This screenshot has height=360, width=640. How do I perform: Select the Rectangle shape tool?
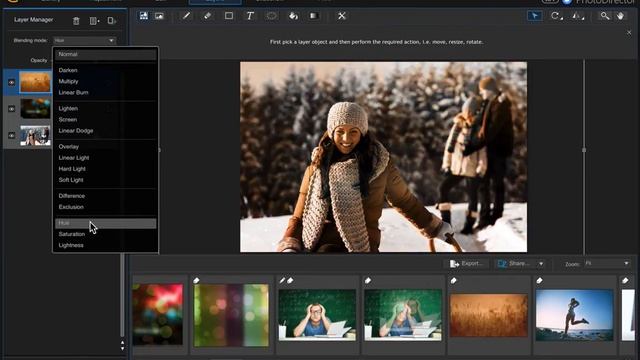229,16
